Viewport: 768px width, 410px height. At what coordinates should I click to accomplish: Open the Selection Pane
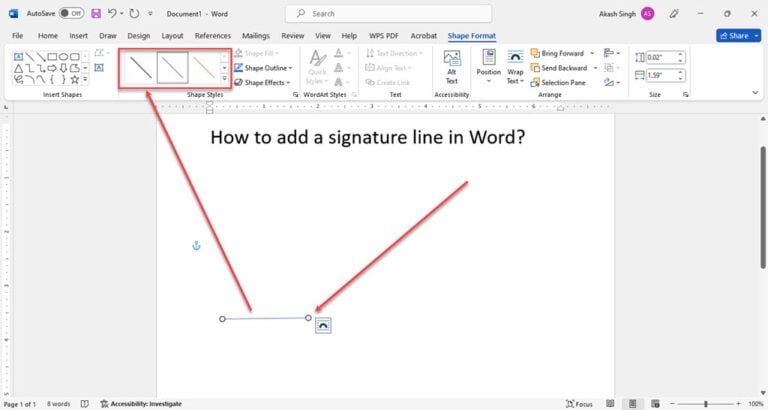(x=558, y=82)
